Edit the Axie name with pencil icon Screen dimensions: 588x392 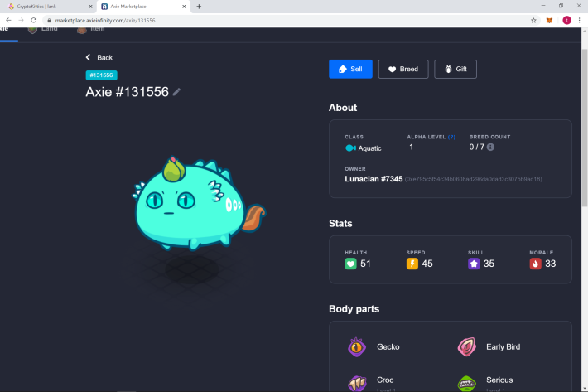176,92
